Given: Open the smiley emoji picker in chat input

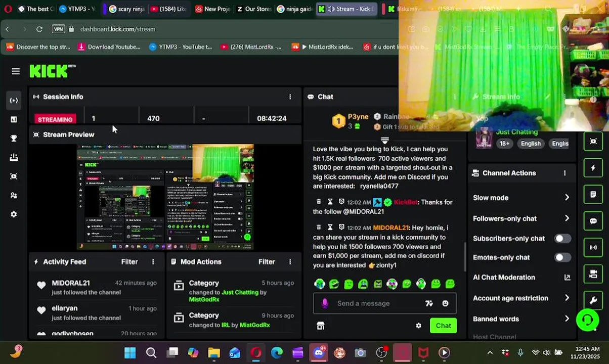Looking at the screenshot, I should [445, 303].
